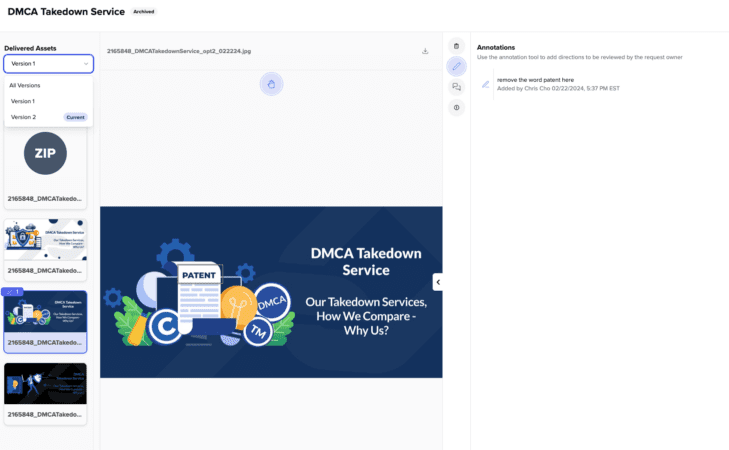Viewport: 729px width, 450px height.
Task: Select the pencil annotation tool
Action: pos(457,66)
